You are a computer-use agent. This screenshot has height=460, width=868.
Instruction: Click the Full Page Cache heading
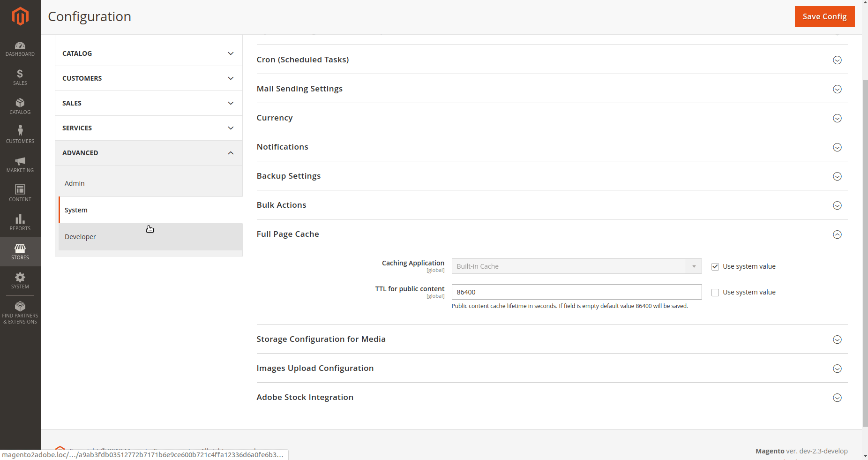(x=288, y=234)
